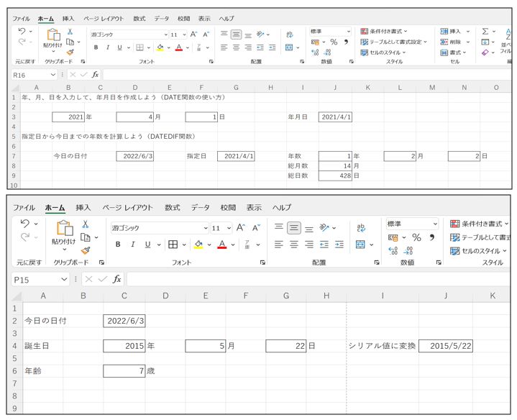Click 条件付き書式 button in lower ribbon
This screenshot has width=517, height=420.
tap(477, 224)
